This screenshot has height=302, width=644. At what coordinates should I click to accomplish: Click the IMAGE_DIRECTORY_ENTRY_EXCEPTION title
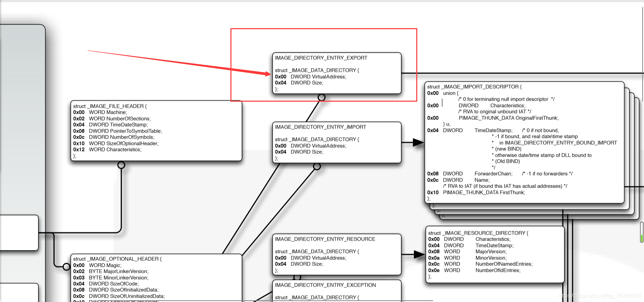tap(325, 285)
